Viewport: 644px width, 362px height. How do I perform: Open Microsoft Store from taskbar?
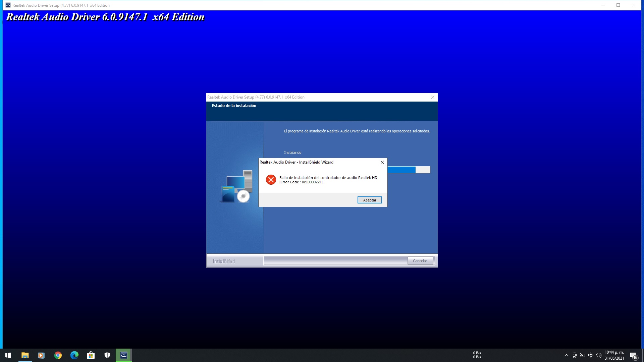91,355
